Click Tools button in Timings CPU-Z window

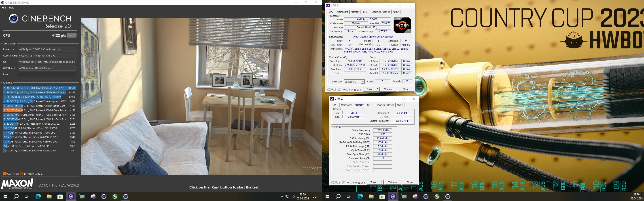point(373,182)
